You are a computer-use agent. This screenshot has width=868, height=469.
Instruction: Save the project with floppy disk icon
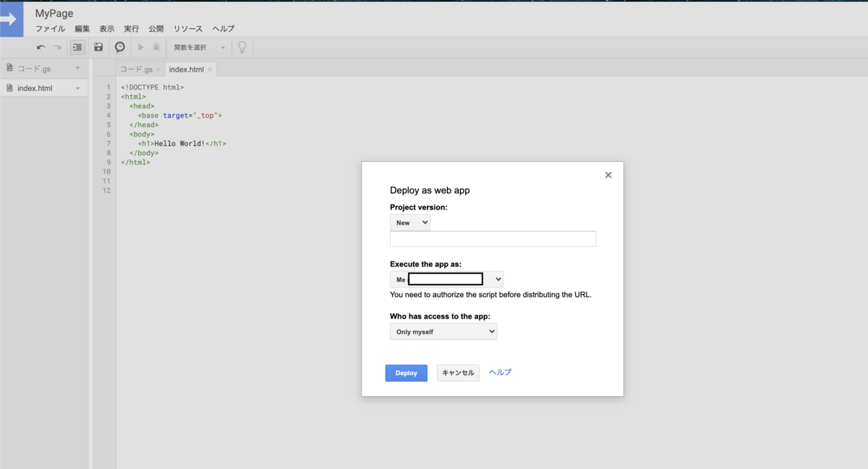click(x=98, y=47)
